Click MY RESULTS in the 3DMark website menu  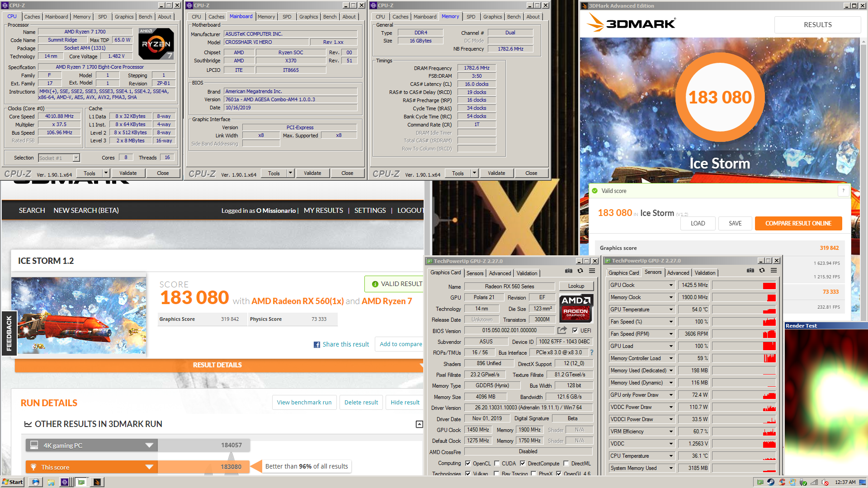(323, 211)
